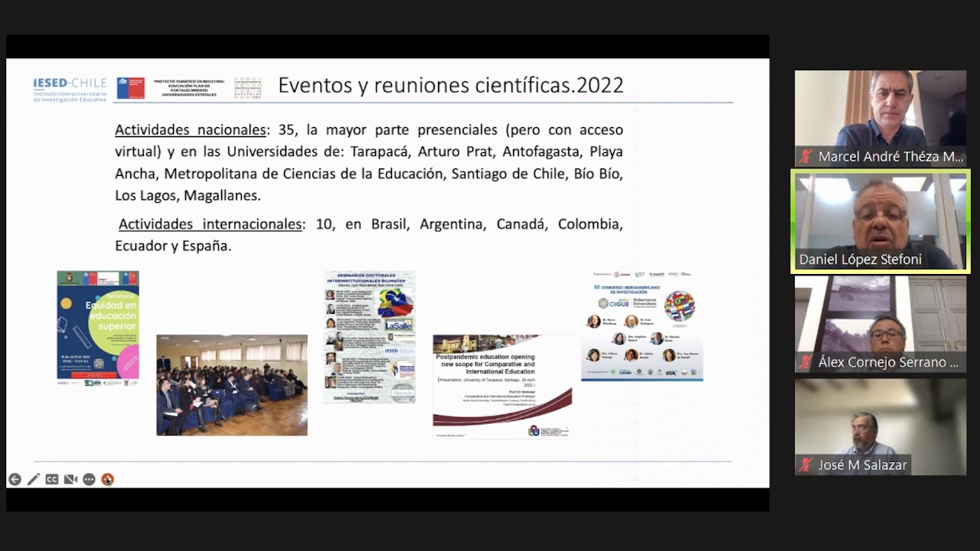Click the Actividades nacionales underlined text
980x551 pixels.
(x=191, y=129)
